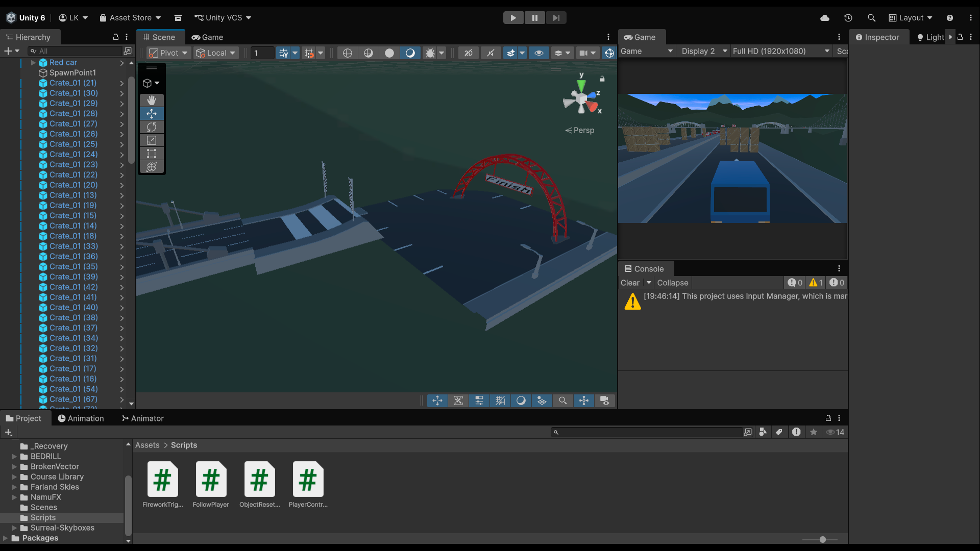Image resolution: width=980 pixels, height=551 pixels.
Task: Open the Undo History icon
Action: point(848,18)
